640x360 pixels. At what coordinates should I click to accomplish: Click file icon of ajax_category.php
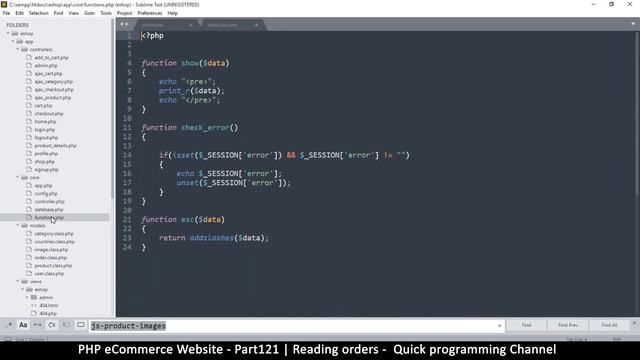(29, 82)
